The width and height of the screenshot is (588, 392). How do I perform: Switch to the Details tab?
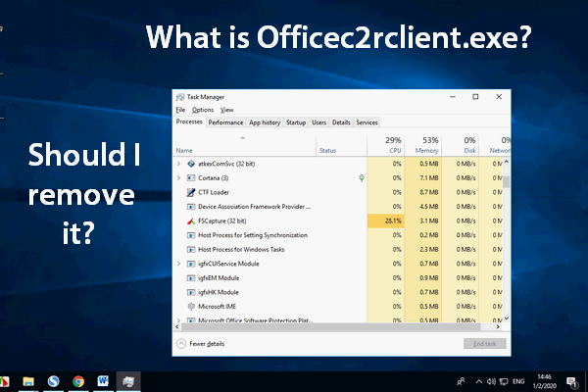(341, 122)
